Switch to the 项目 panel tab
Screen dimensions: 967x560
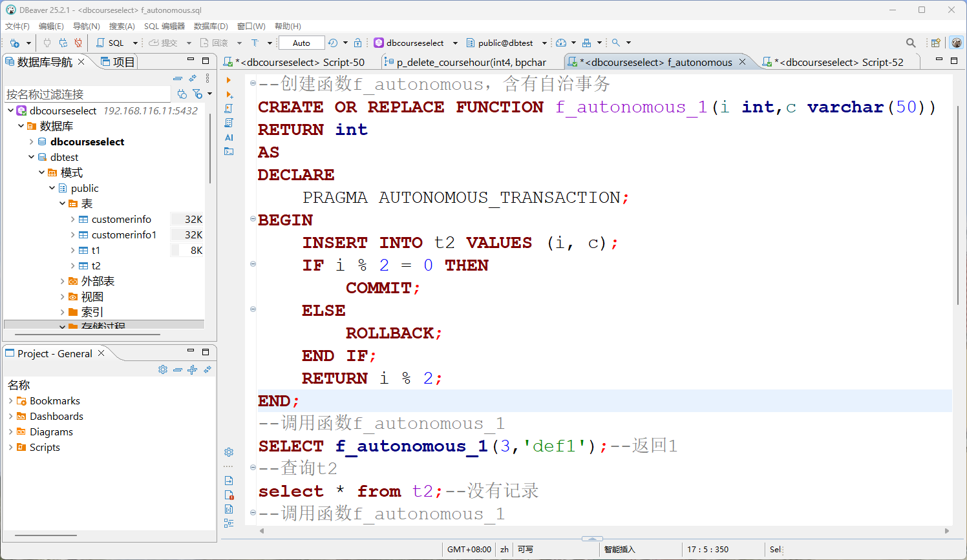(x=118, y=62)
